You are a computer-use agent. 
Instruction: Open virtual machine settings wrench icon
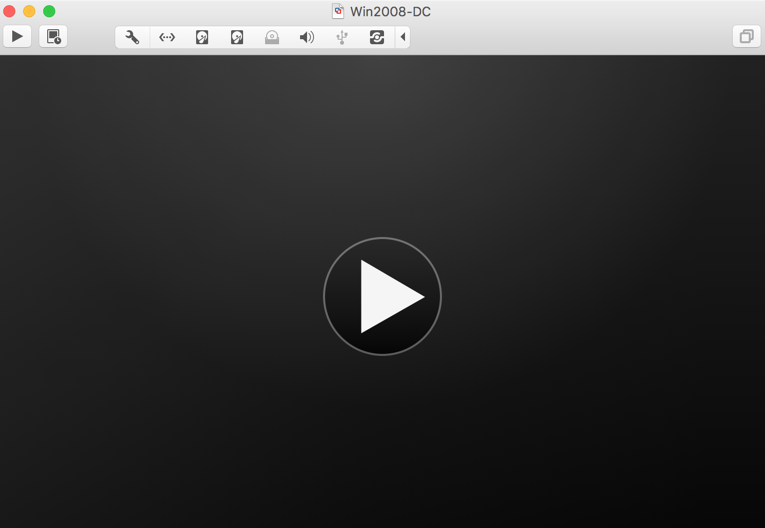(x=132, y=37)
